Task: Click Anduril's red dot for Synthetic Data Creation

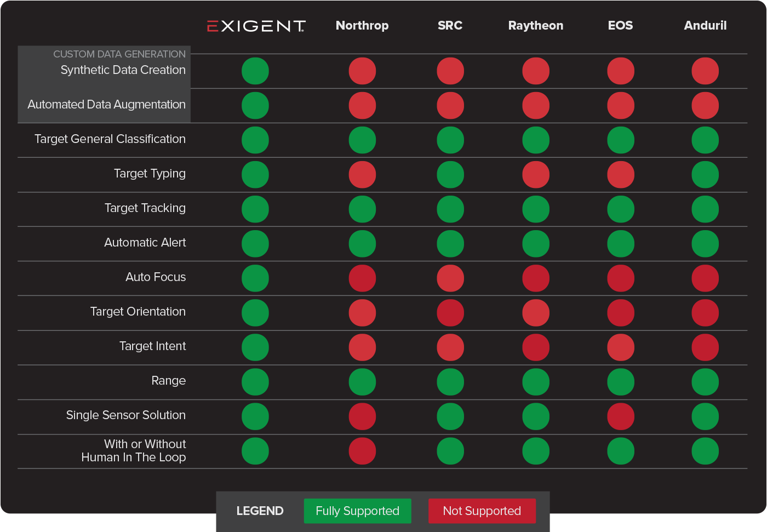Action: coord(705,71)
